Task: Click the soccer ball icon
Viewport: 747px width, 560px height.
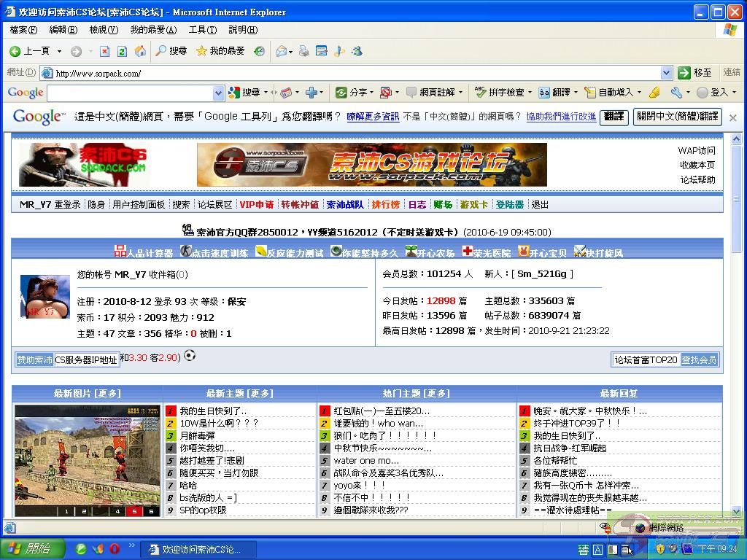Action: pyautogui.click(x=190, y=356)
